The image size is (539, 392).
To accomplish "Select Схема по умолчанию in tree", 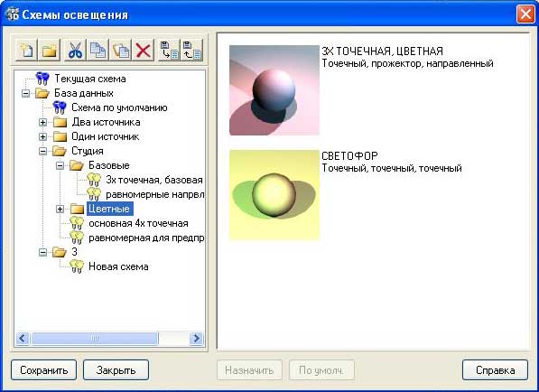I will pos(119,107).
